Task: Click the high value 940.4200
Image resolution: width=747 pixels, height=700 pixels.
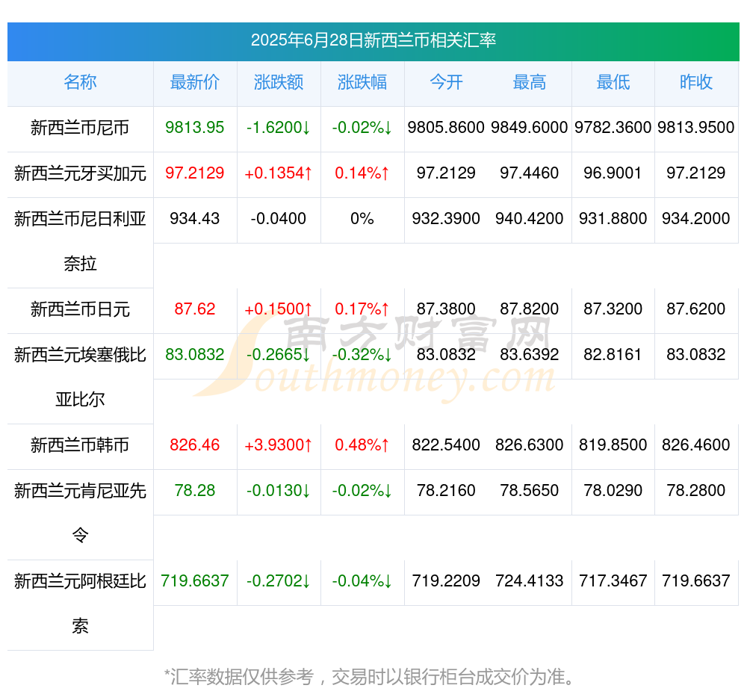Action: (x=530, y=219)
